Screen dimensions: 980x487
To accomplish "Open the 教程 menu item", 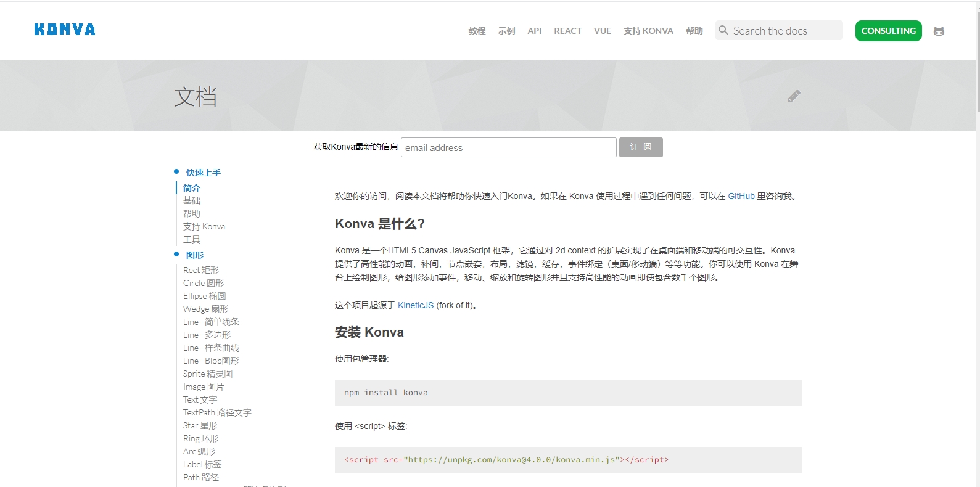I will [x=477, y=31].
